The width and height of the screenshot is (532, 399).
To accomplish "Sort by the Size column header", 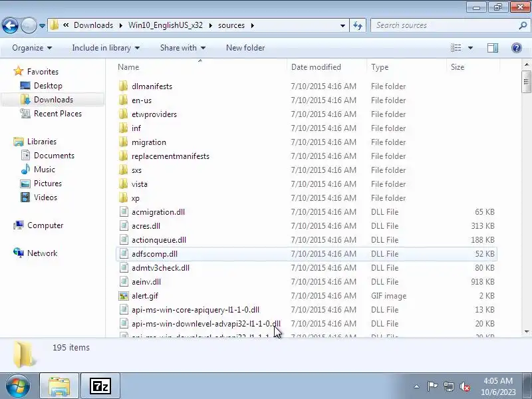I will tap(458, 67).
